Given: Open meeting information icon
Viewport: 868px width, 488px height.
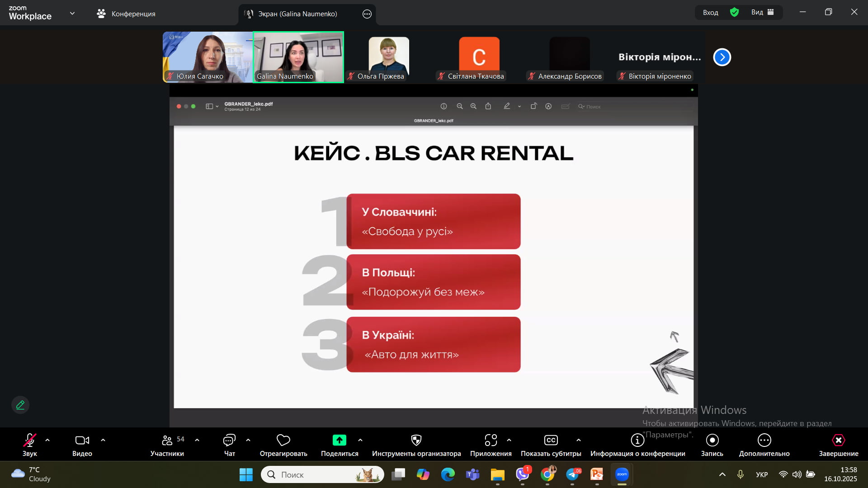Looking at the screenshot, I should pyautogui.click(x=637, y=440).
